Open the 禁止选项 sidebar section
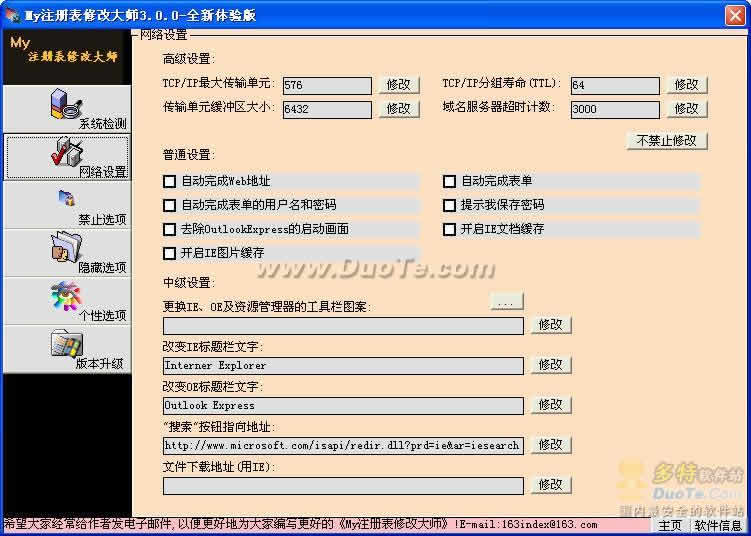751x536 pixels. click(x=67, y=205)
